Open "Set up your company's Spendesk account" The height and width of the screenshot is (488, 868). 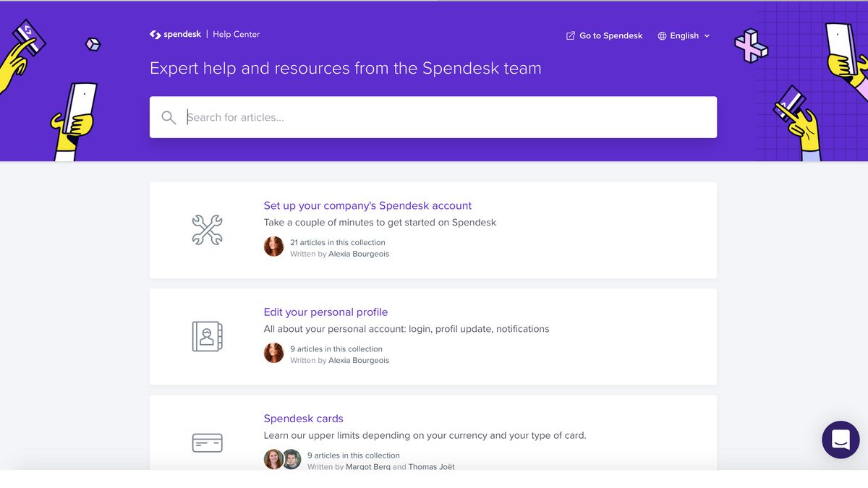[367, 205]
